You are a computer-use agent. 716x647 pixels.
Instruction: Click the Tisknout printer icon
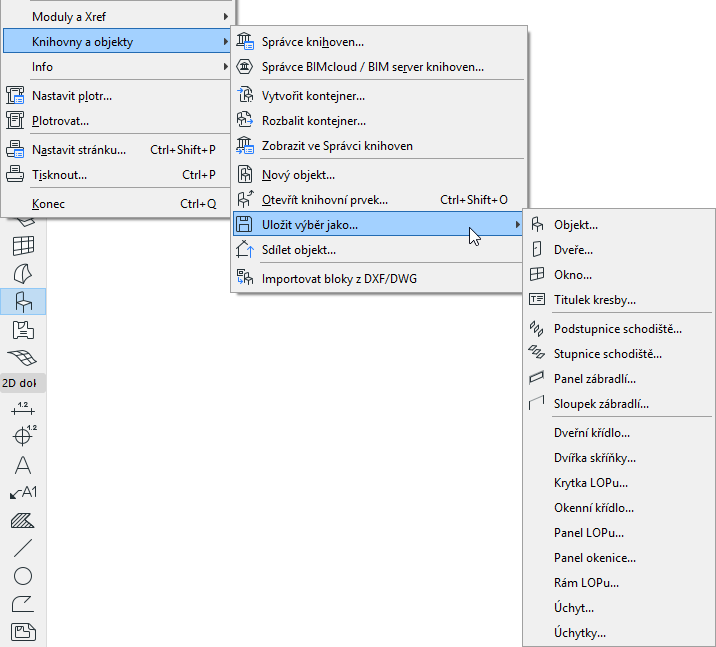click(15, 174)
